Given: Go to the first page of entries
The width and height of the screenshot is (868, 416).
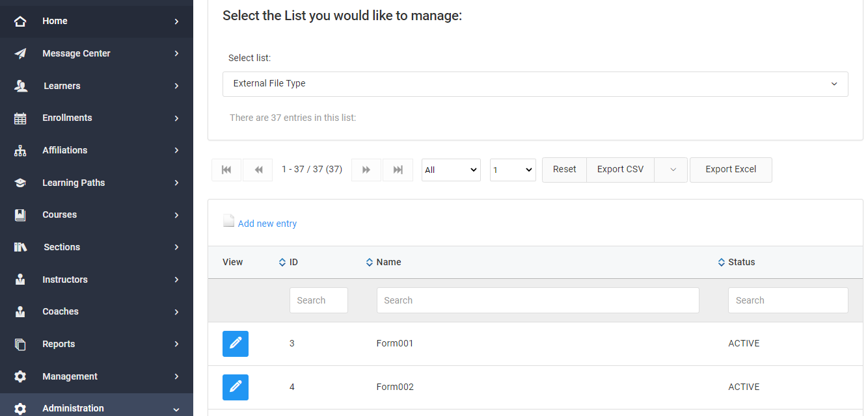Looking at the screenshot, I should (226, 170).
